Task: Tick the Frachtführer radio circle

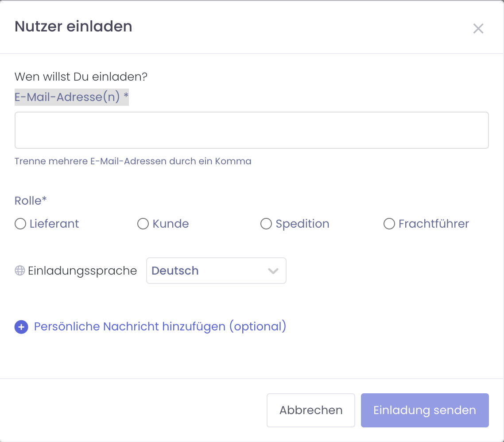Action: coord(389,224)
